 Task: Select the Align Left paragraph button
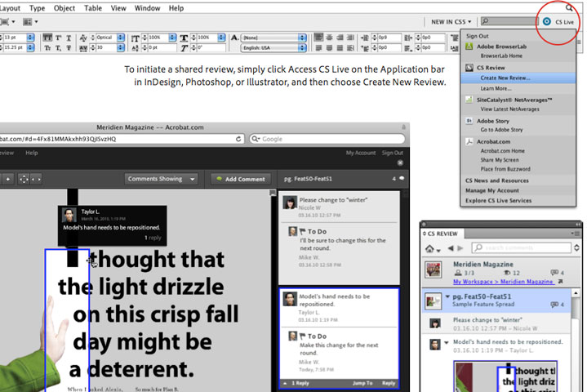318,37
